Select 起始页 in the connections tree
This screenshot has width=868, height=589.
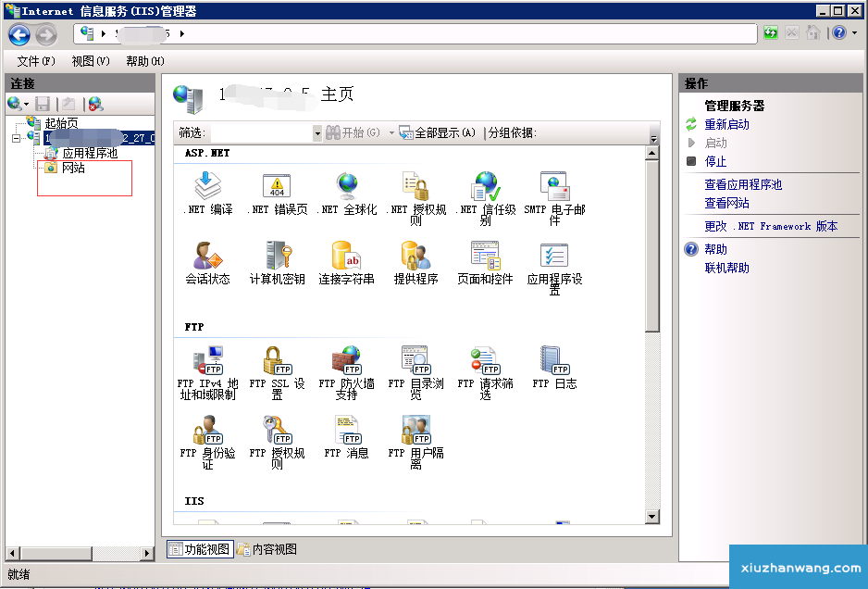pyautogui.click(x=61, y=123)
